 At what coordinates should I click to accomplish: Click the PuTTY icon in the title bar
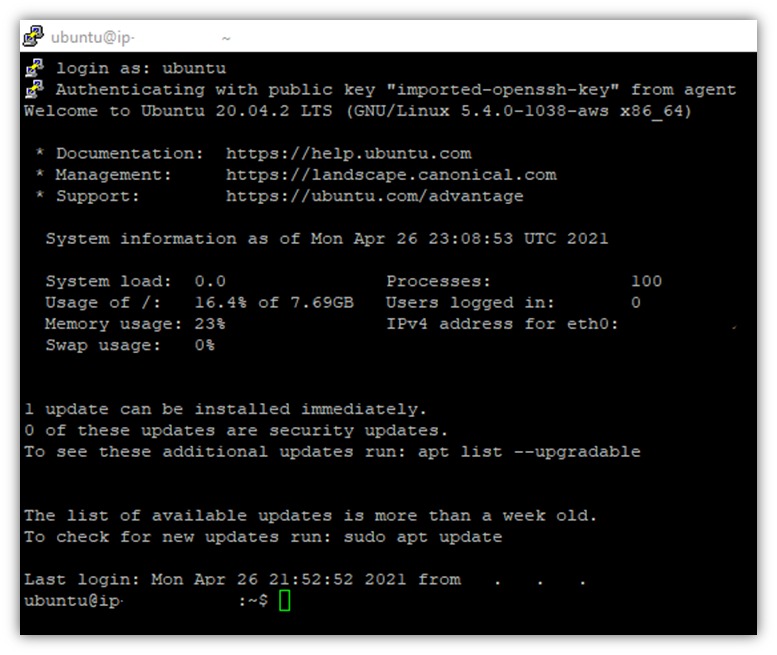(33, 36)
